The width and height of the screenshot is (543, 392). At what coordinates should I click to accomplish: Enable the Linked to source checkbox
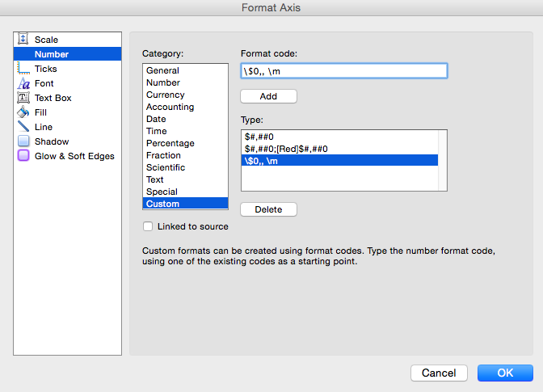click(148, 227)
